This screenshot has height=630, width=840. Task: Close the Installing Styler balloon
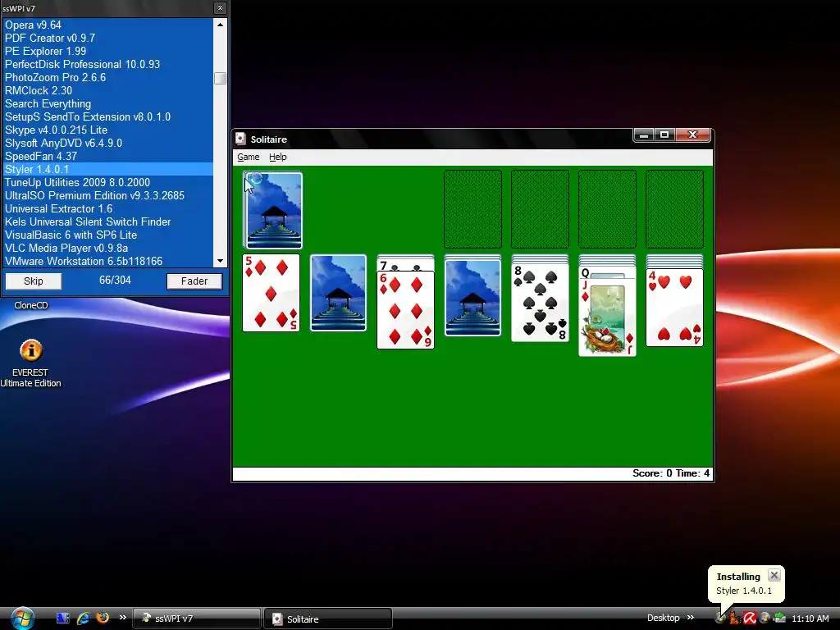(x=774, y=576)
